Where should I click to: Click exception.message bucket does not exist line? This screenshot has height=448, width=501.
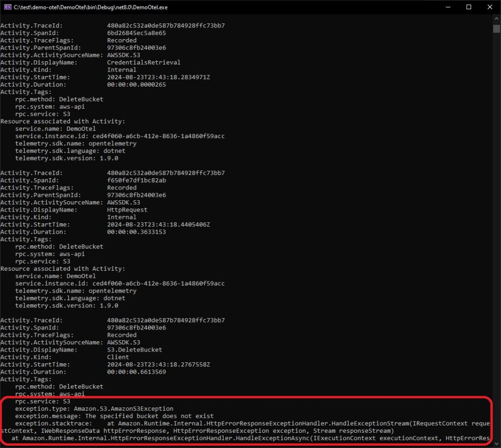114,416
